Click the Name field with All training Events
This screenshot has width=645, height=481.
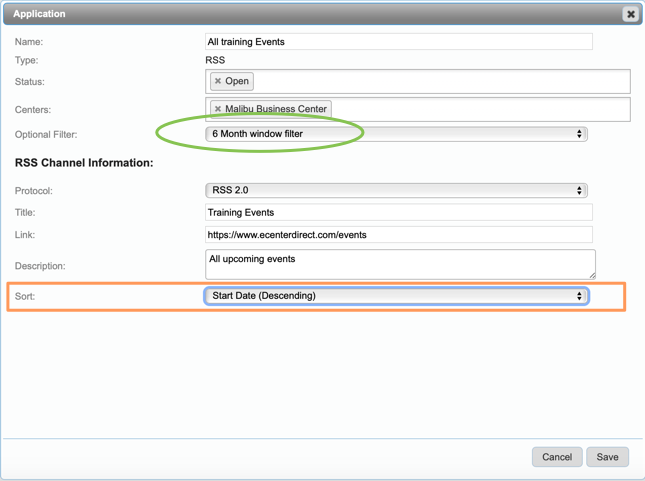(398, 42)
